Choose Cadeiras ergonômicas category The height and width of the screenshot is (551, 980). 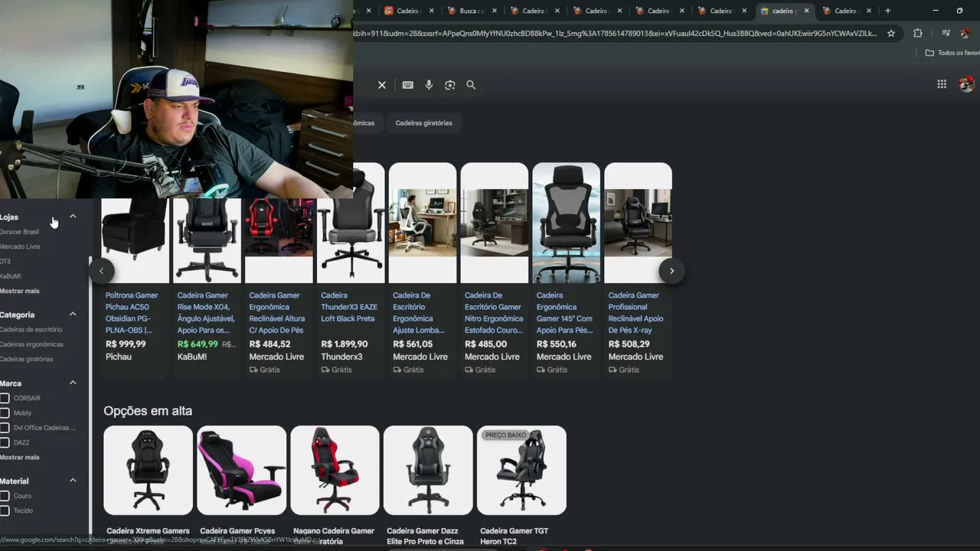pos(31,344)
